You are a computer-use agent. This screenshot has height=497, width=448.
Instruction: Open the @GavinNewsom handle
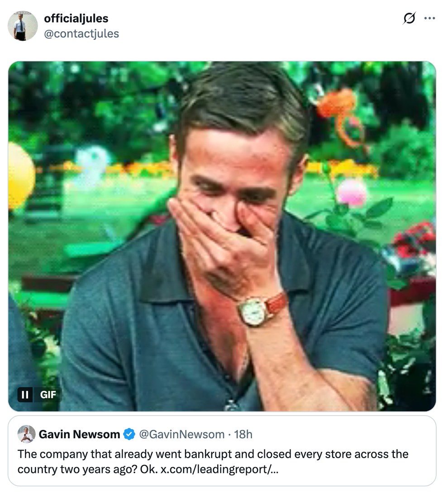181,435
